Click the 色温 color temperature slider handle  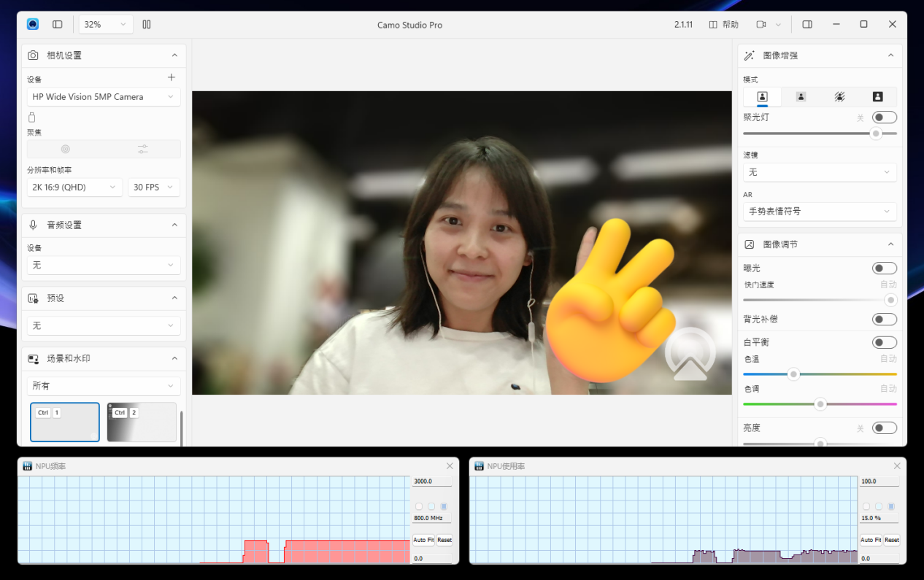(793, 374)
